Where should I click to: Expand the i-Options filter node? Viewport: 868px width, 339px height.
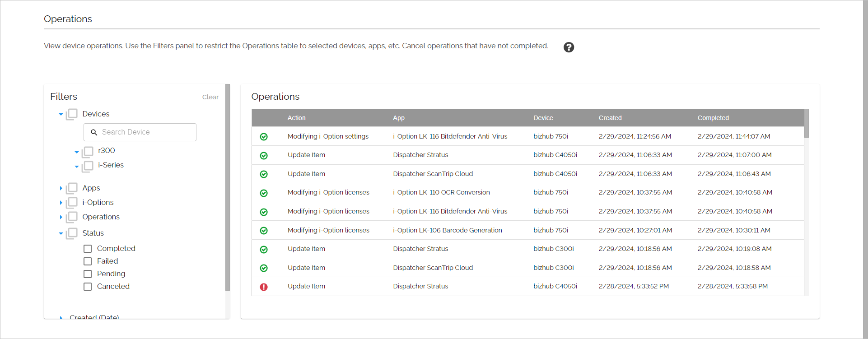[x=61, y=203]
